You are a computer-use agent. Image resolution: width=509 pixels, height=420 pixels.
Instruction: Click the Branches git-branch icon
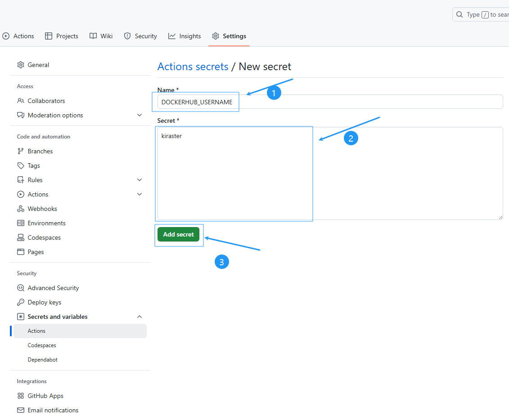point(20,151)
